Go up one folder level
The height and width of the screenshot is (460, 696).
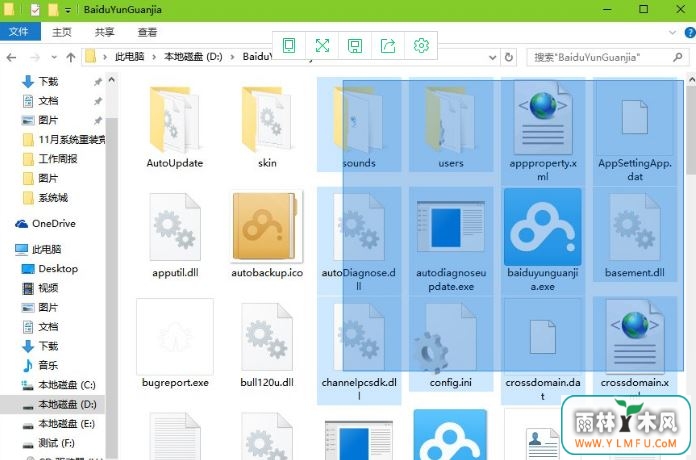(71, 57)
